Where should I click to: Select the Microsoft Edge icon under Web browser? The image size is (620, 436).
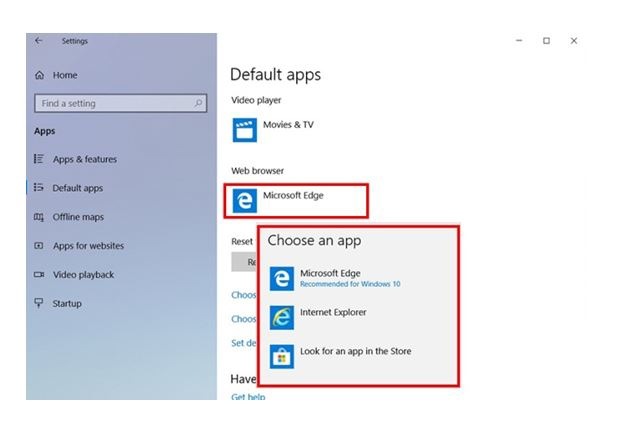pos(244,201)
